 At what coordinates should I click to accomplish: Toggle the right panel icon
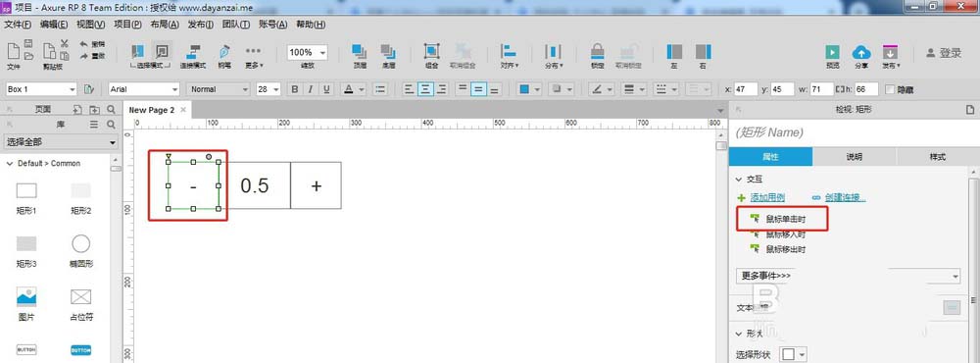click(703, 51)
